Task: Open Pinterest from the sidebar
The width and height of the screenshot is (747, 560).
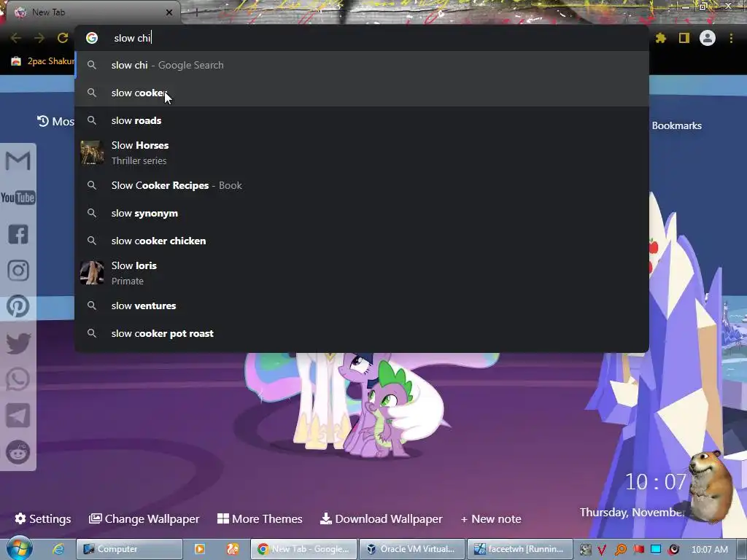Action: [18, 307]
